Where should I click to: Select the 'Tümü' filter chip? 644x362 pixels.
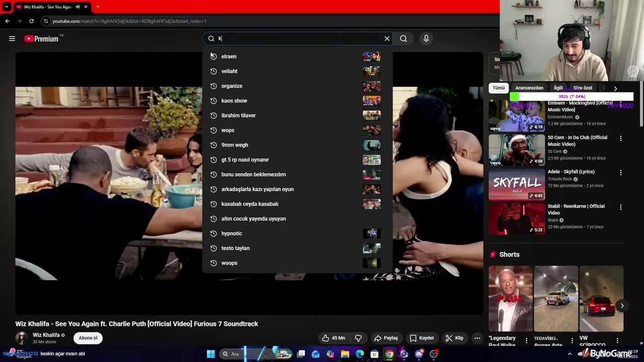(499, 88)
